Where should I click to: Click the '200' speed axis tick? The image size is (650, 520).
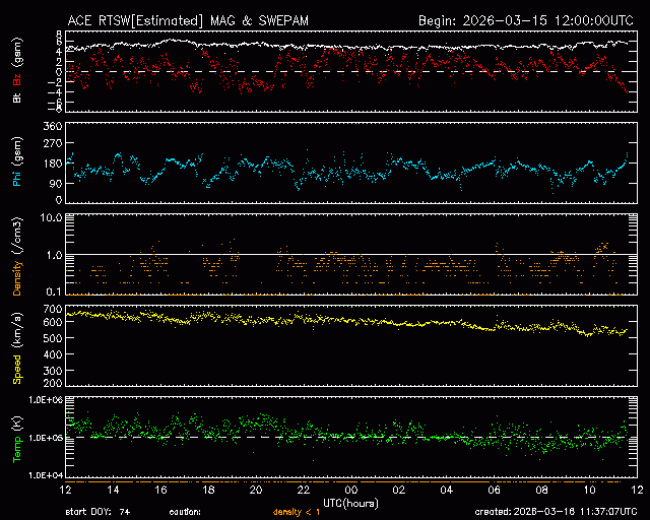coord(53,382)
